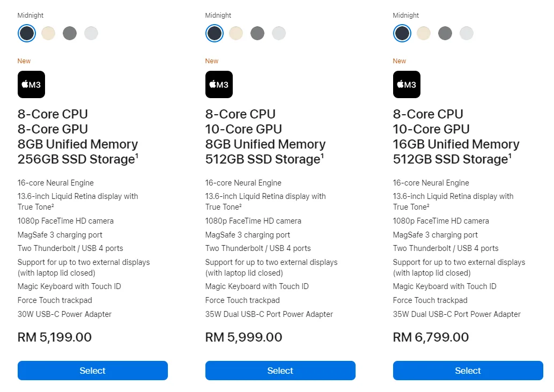Click the M3 chip icon on RM 5,199.00 model
The height and width of the screenshot is (392, 554).
click(x=31, y=85)
